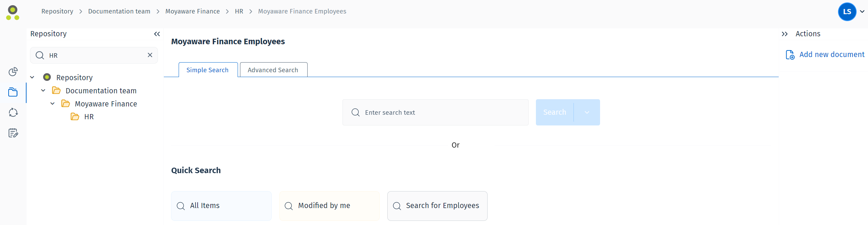This screenshot has height=225, width=868.
Task: Click the search magnifier inside the repository search box
Action: point(40,55)
